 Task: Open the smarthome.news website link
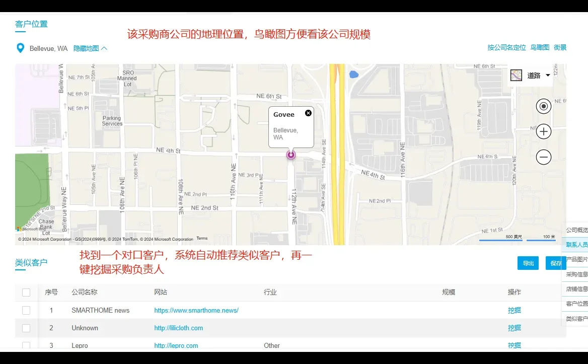196,310
